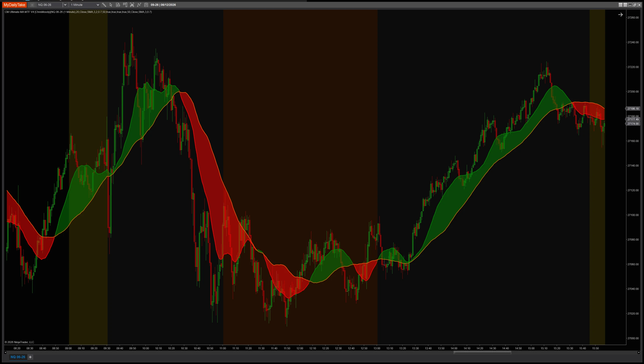
Task: Open the Indicators line-graph icon
Action: pos(139,5)
